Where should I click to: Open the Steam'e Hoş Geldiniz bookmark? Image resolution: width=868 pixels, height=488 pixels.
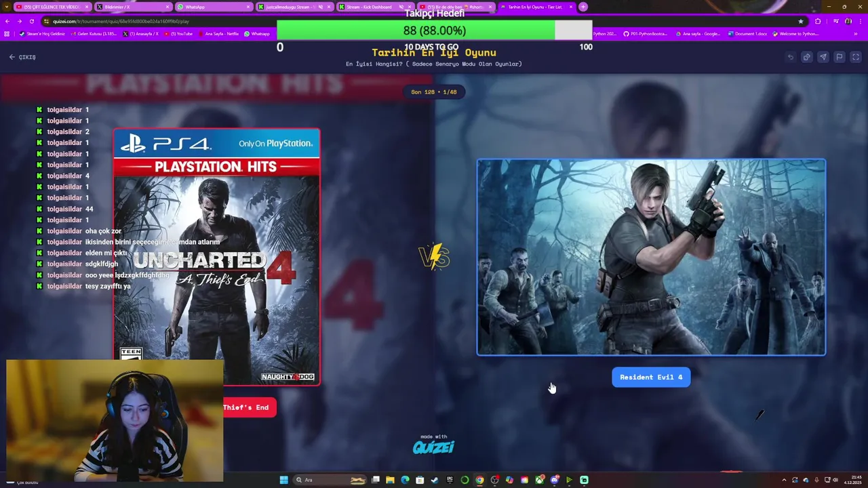tap(42, 34)
